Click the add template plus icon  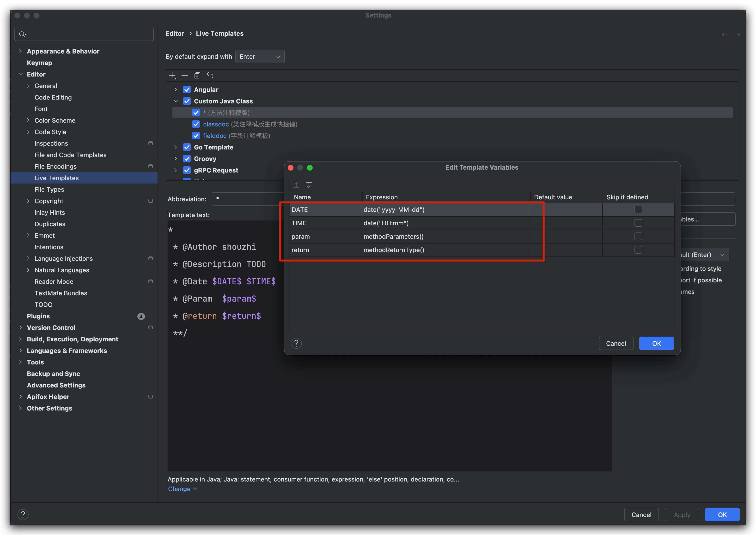(172, 76)
